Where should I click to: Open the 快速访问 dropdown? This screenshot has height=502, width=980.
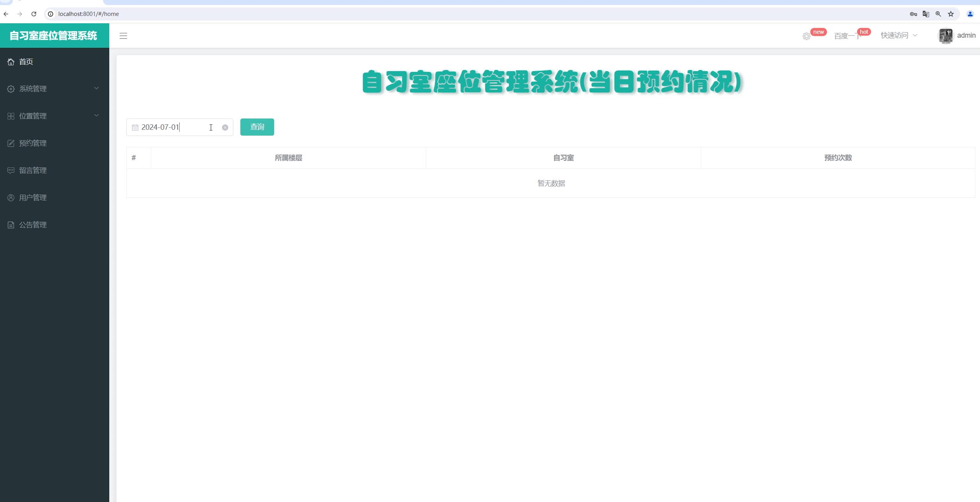[898, 35]
